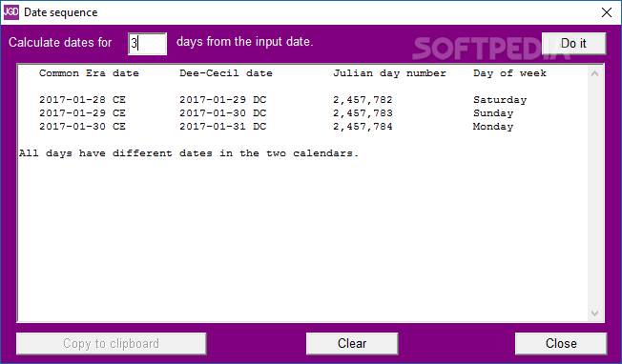Screen dimensions: 622x364
Task: Click the 'Calculate dates for' label
Action: pos(60,42)
